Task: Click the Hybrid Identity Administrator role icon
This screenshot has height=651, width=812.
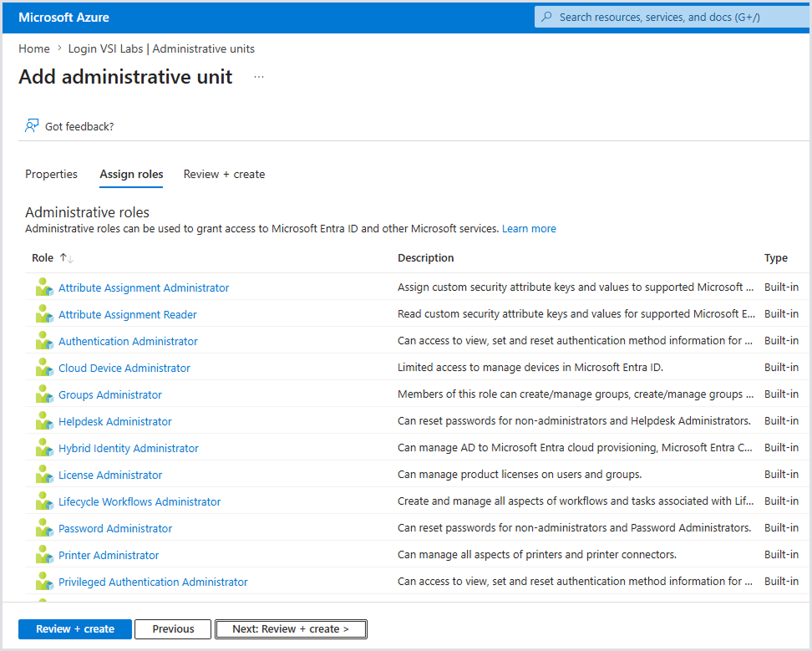Action: point(44,448)
